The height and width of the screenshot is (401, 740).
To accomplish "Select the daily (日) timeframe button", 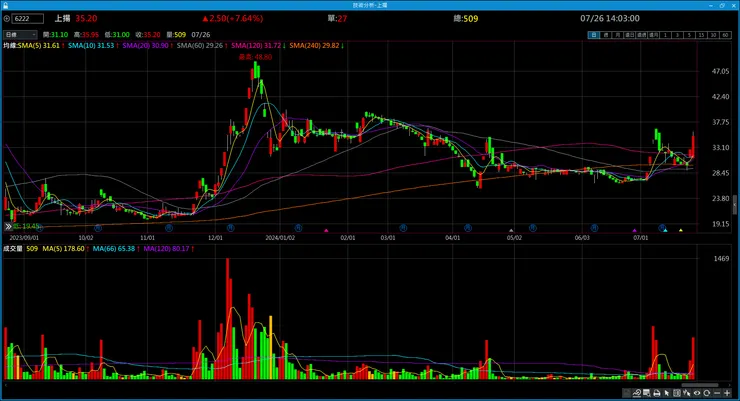I will tap(594, 35).
